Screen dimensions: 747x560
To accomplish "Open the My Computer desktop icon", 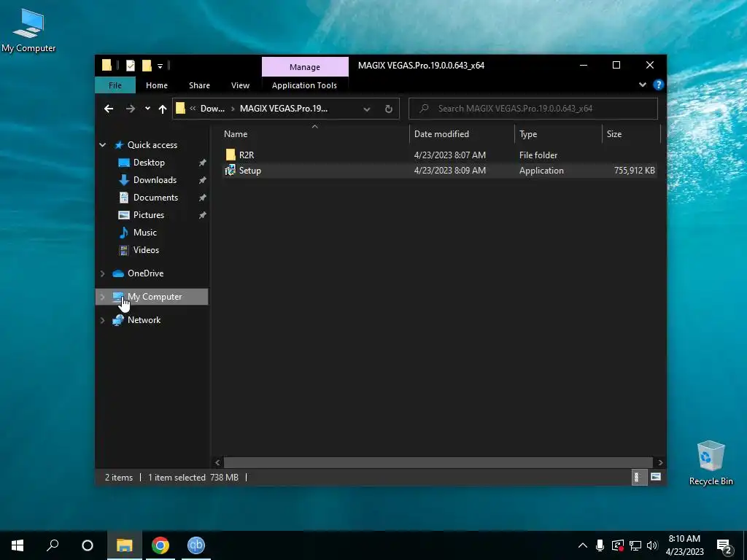I will pyautogui.click(x=28, y=29).
